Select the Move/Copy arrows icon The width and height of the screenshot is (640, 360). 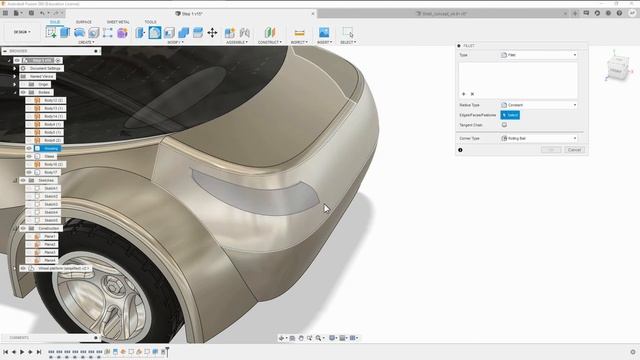click(212, 32)
